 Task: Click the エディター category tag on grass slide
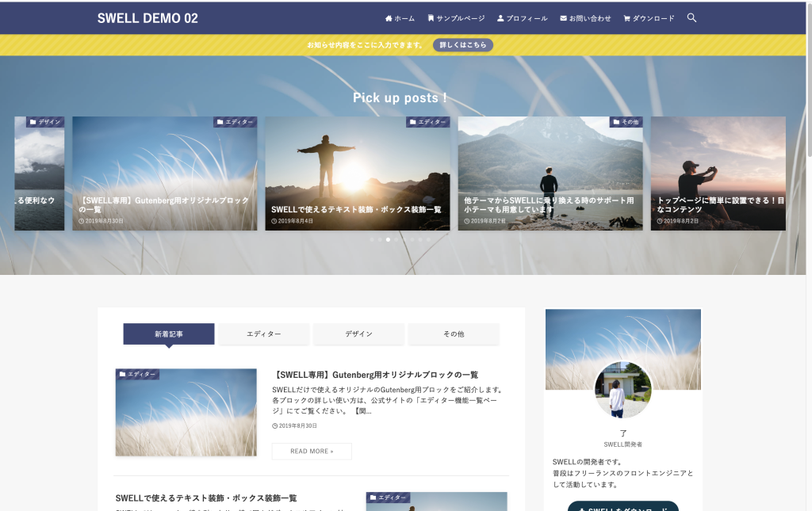235,122
